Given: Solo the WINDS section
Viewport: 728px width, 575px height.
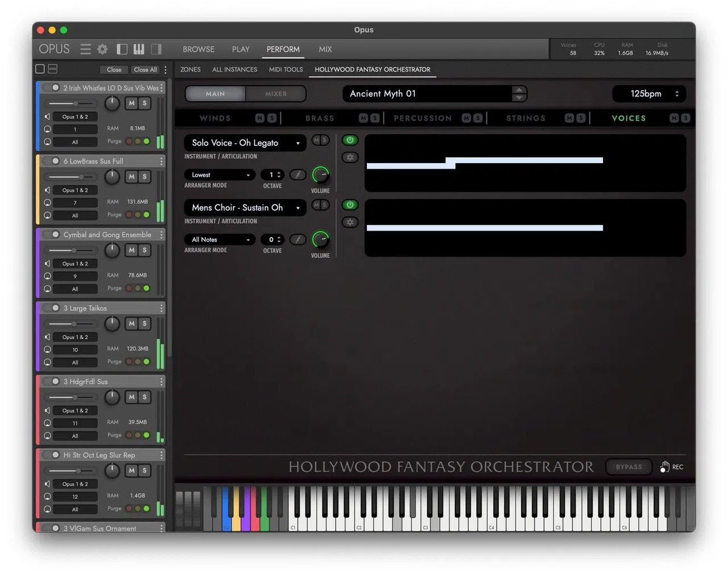Looking at the screenshot, I should click(272, 117).
